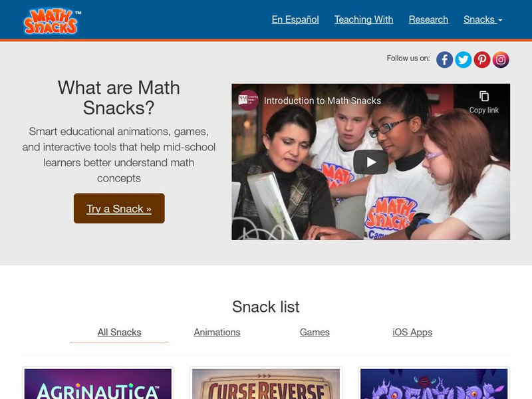This screenshot has width=532, height=399.
Task: Filter snack list by iOS Apps
Action: click(x=412, y=332)
